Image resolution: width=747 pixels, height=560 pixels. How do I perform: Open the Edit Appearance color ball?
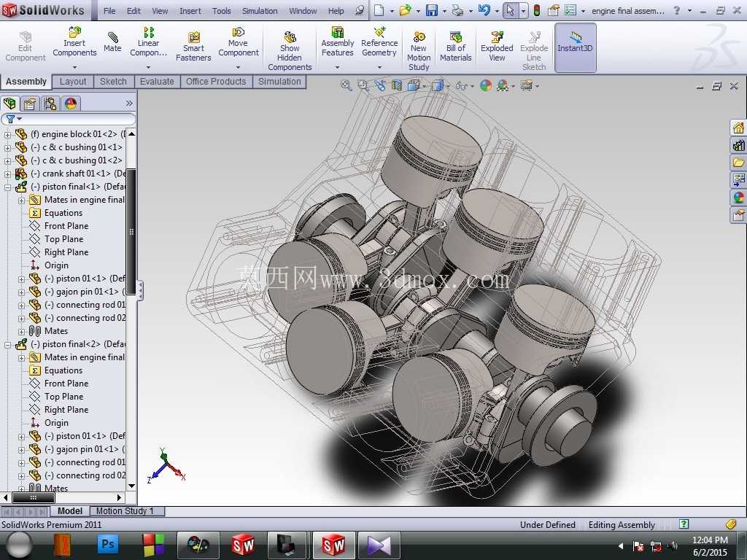pos(486,86)
